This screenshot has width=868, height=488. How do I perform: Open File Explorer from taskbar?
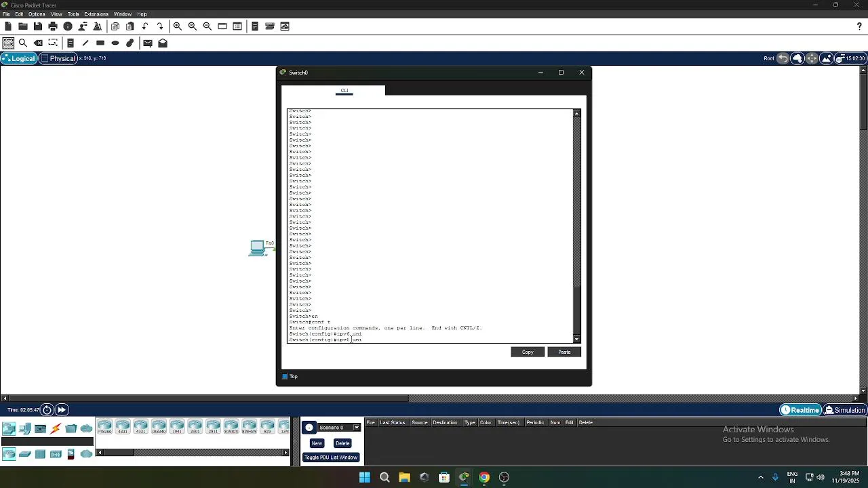click(404, 477)
